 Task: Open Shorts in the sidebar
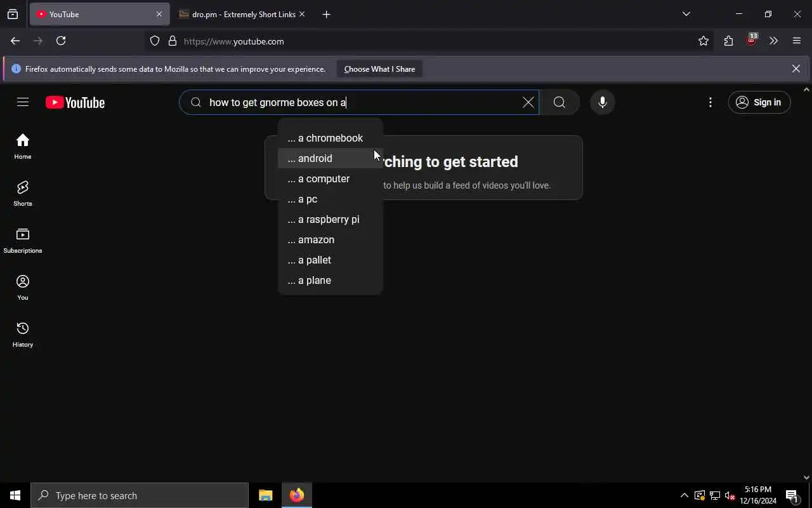coord(23,194)
